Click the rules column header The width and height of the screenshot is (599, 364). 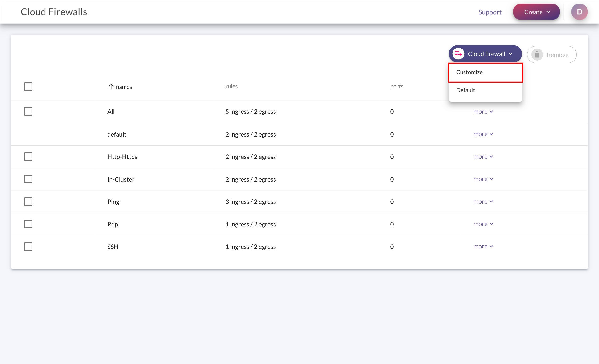click(231, 86)
